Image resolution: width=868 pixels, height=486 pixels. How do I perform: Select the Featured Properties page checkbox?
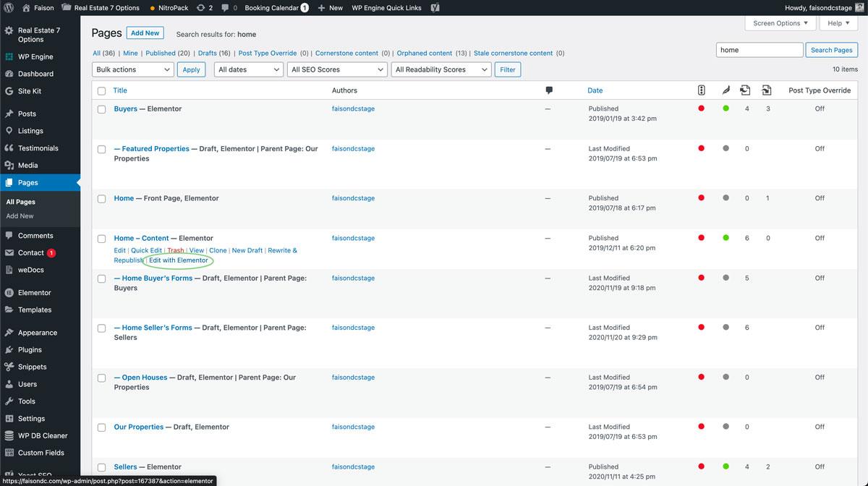101,149
